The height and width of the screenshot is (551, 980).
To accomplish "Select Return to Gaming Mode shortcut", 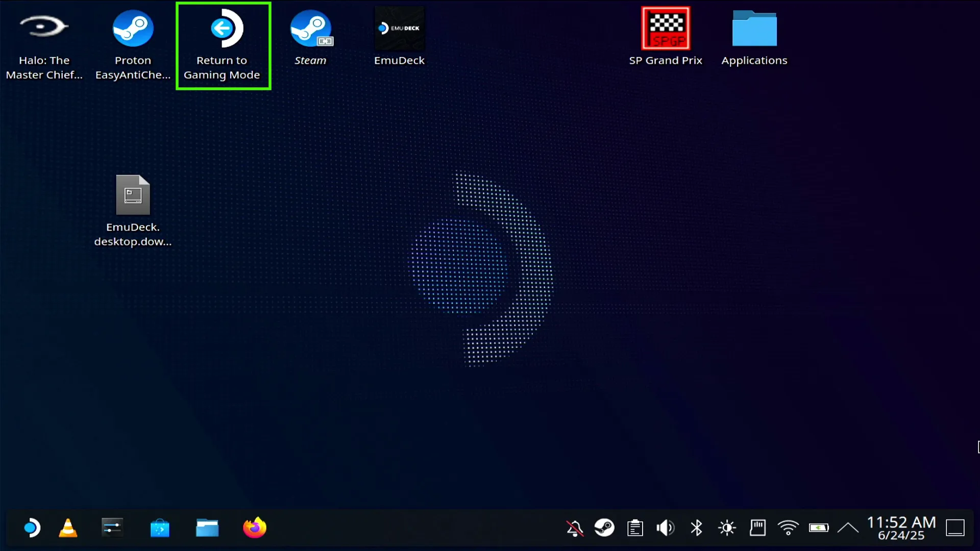I will coord(223,46).
